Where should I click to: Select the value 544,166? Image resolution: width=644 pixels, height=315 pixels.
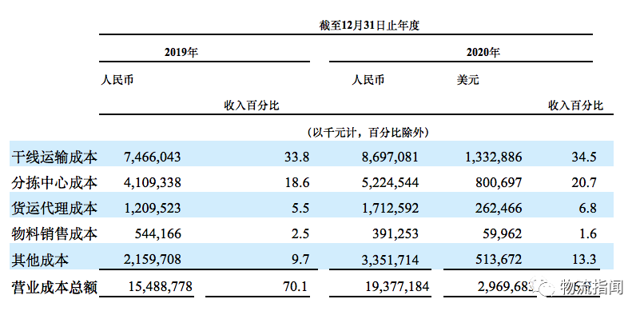pos(157,234)
